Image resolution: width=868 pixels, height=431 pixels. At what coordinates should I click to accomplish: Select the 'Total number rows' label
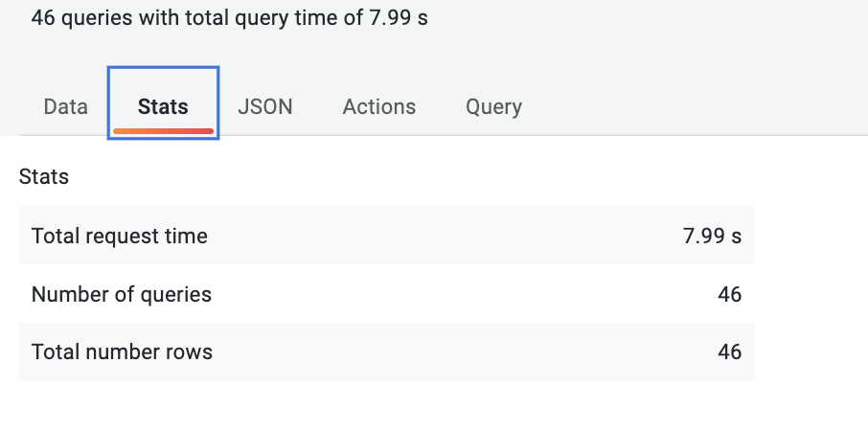[122, 352]
